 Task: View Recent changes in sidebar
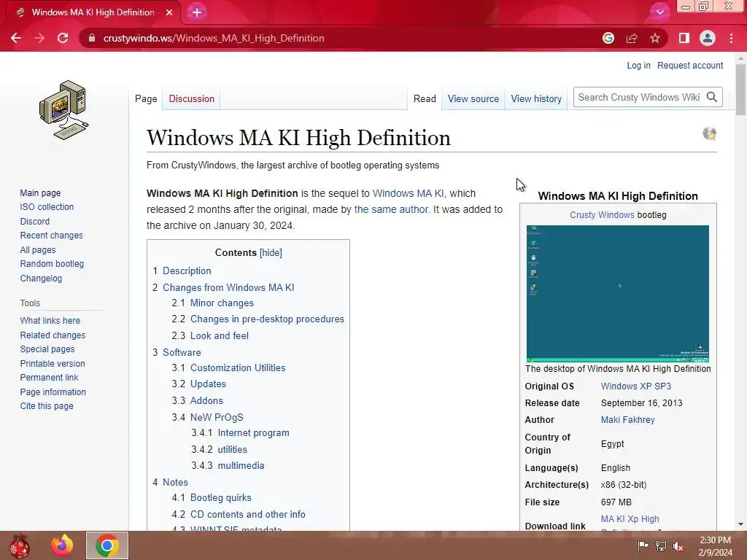(51, 236)
